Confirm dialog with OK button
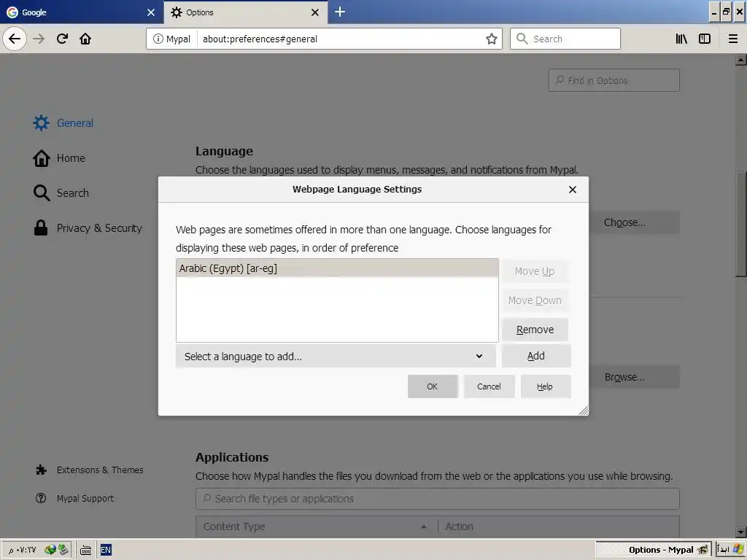 coord(432,386)
